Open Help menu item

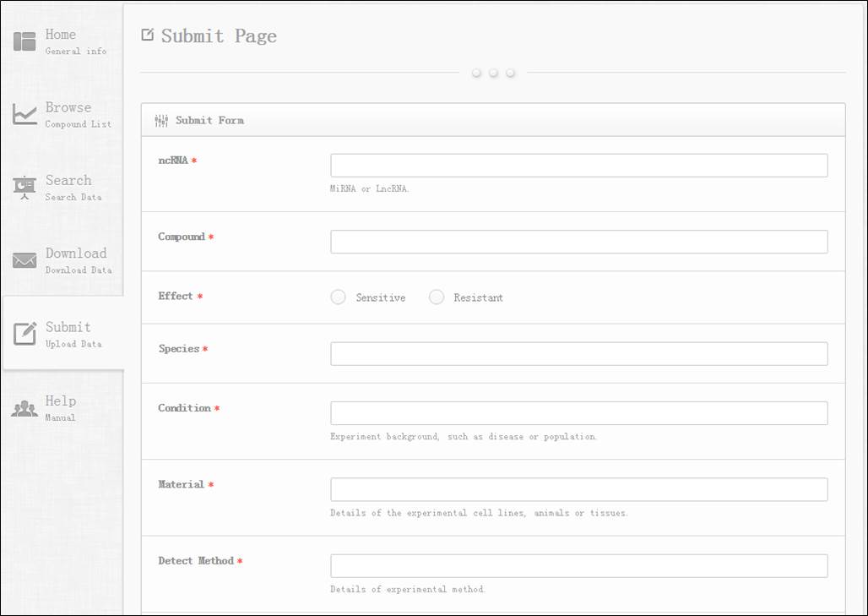[x=62, y=408]
